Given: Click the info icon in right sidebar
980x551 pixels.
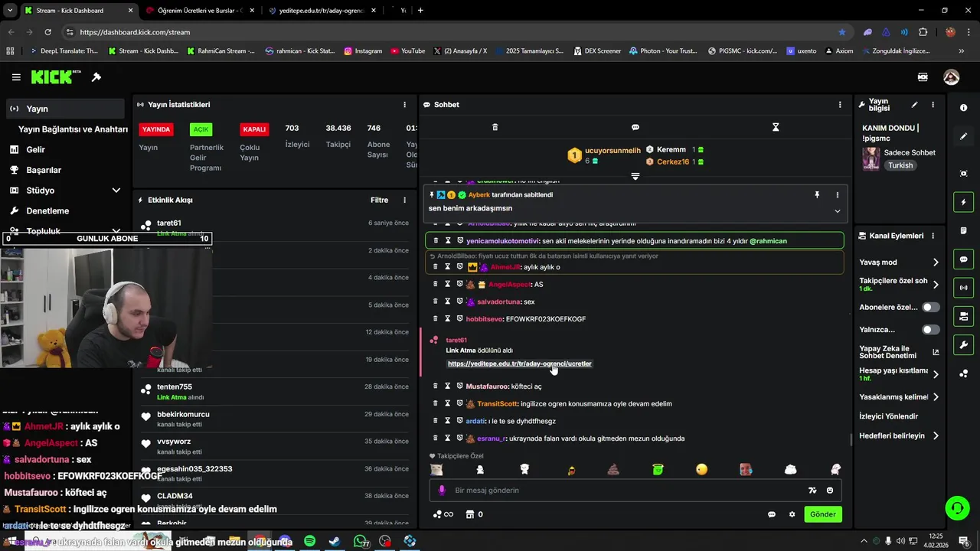Looking at the screenshot, I should tap(963, 108).
